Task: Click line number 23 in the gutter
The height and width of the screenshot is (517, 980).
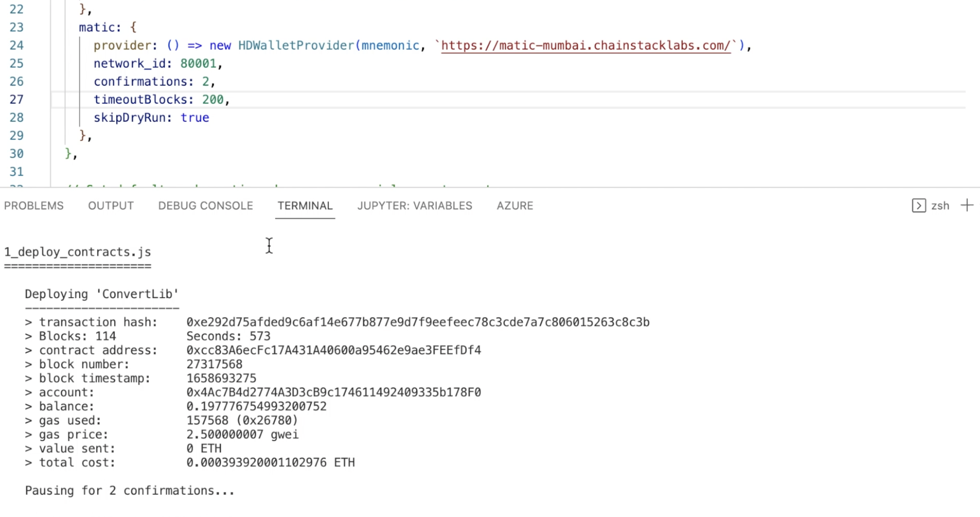Action: pos(16,28)
